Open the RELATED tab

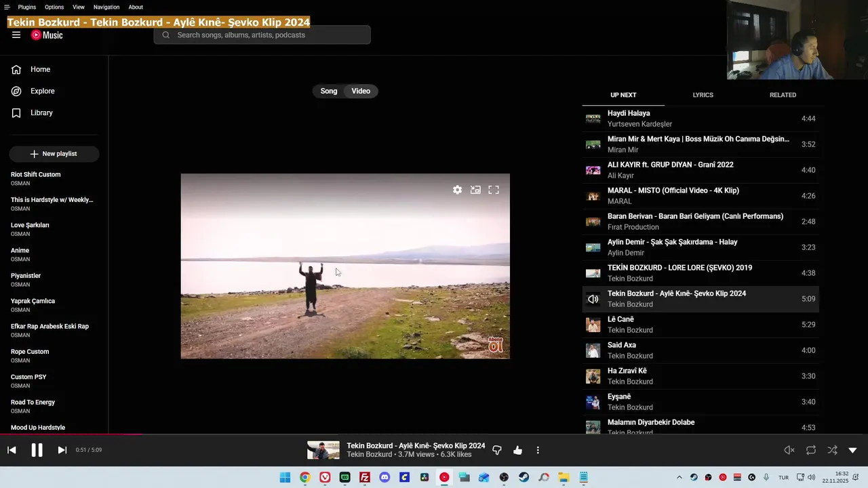click(783, 95)
